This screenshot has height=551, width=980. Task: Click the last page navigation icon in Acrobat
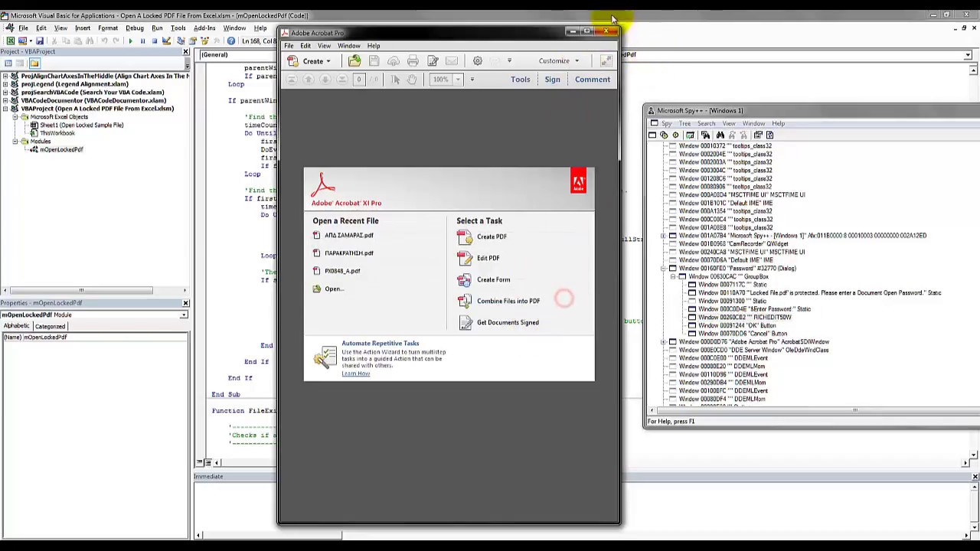(342, 80)
